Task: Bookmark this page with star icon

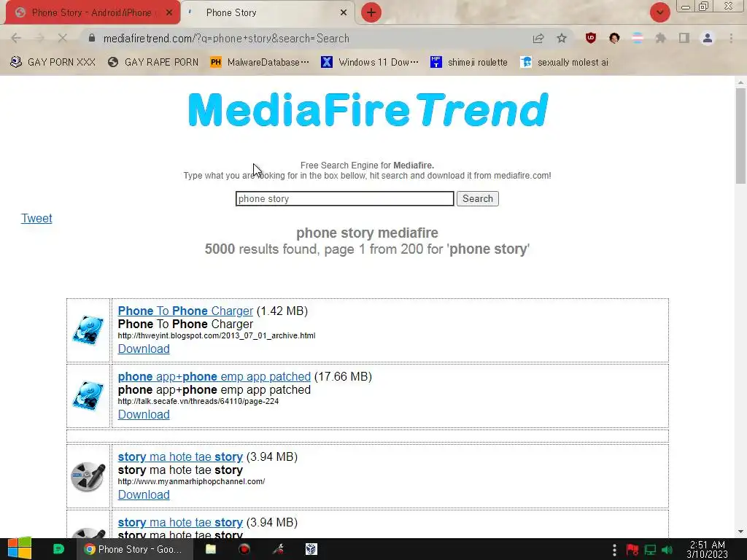Action: (x=562, y=39)
